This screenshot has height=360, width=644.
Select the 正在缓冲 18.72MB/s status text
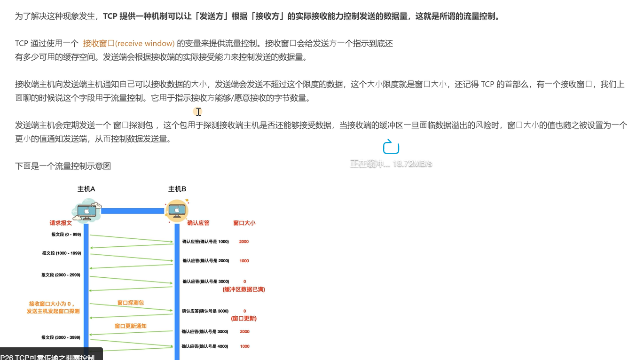[391, 164]
